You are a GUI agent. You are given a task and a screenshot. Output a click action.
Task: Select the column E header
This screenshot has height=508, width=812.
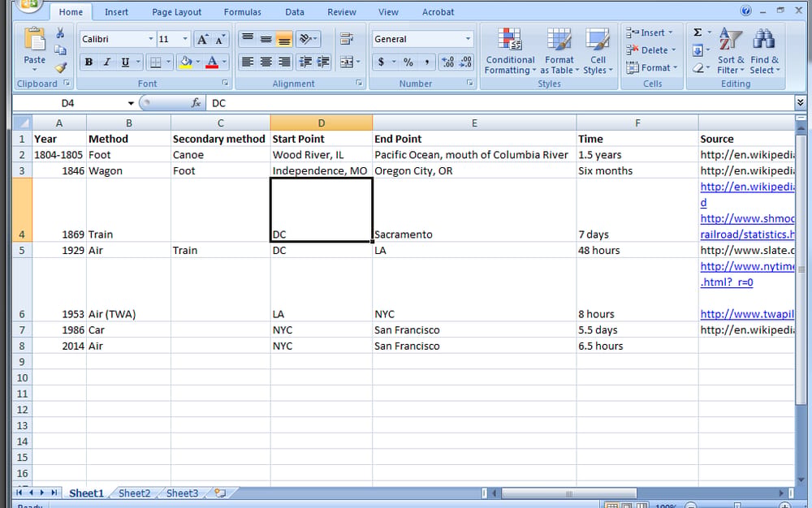(x=474, y=123)
